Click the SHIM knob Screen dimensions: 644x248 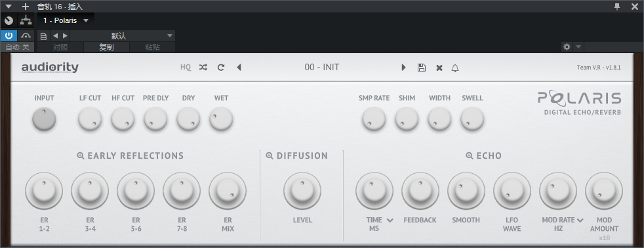pyautogui.click(x=407, y=119)
